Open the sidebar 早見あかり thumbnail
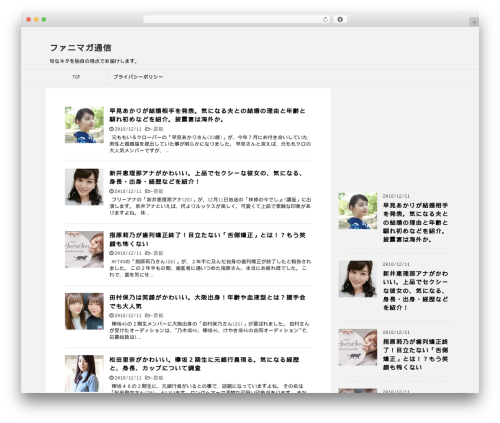Viewport: 500px width, 423px height. [x=358, y=211]
